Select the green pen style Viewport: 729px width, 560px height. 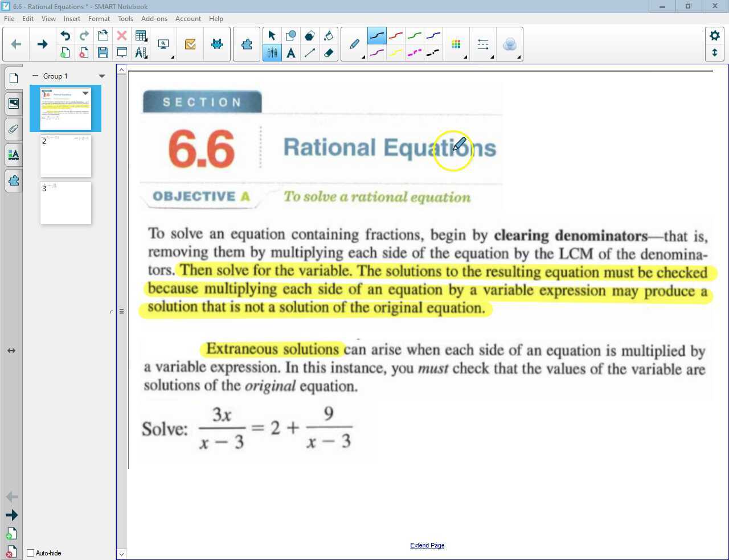[x=415, y=35]
